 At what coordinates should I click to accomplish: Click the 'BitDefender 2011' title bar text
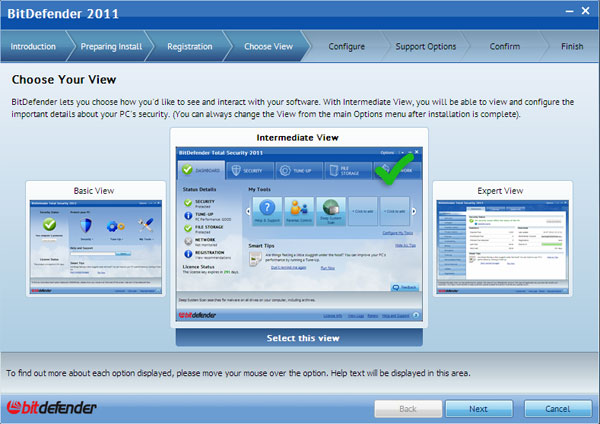[63, 14]
